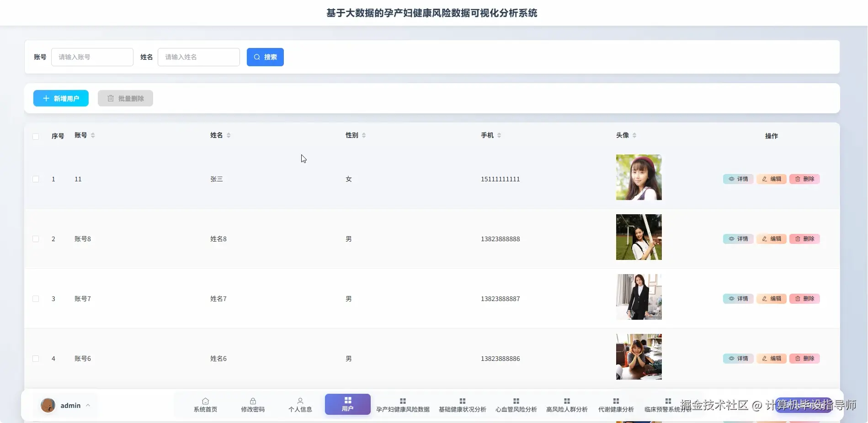This screenshot has width=868, height=423.
Task: Select the 用户 tab in bottom navigation
Action: click(x=348, y=404)
